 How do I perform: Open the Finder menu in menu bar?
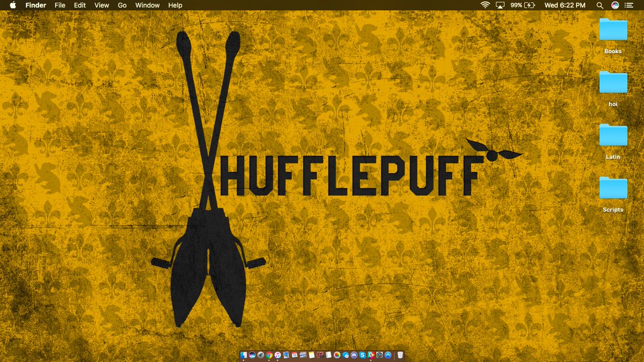pyautogui.click(x=36, y=5)
